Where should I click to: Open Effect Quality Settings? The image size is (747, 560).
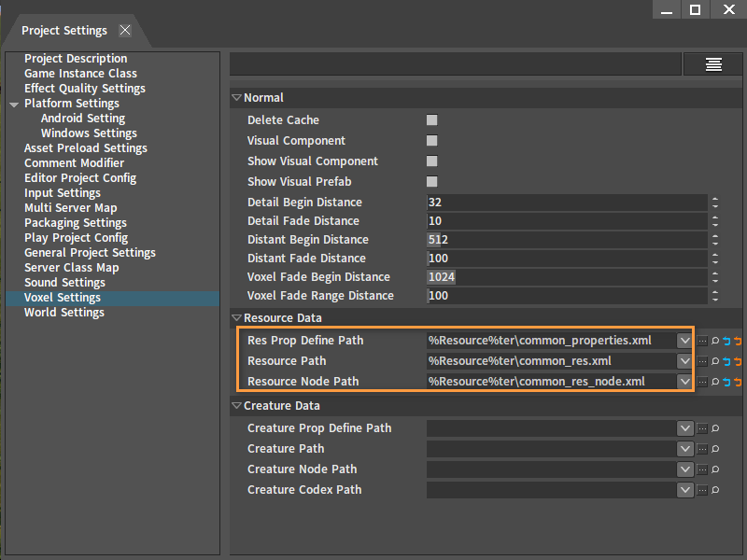(x=85, y=89)
